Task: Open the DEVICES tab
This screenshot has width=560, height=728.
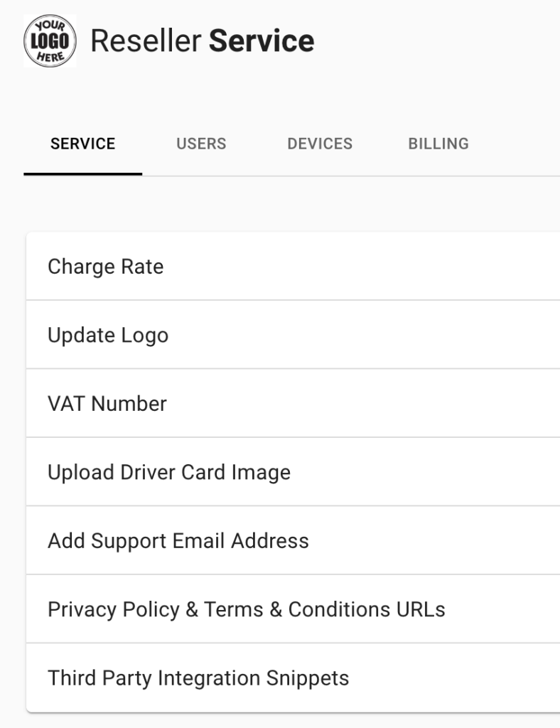Action: (x=320, y=144)
